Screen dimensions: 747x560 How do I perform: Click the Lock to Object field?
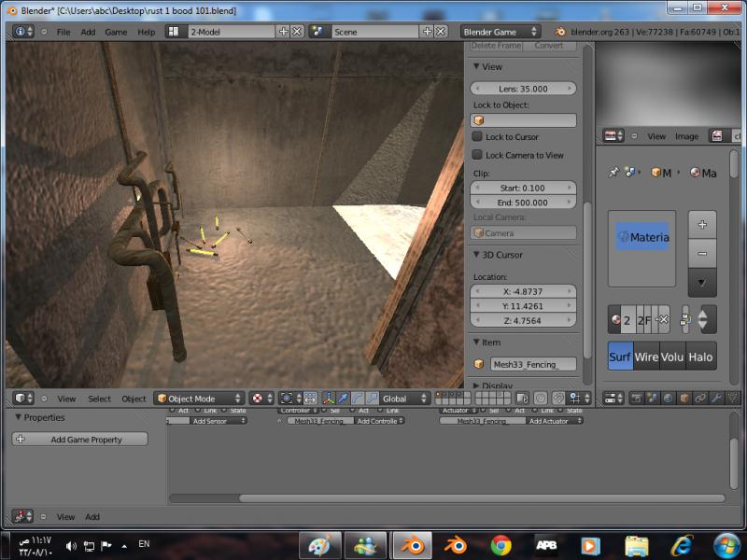(523, 120)
